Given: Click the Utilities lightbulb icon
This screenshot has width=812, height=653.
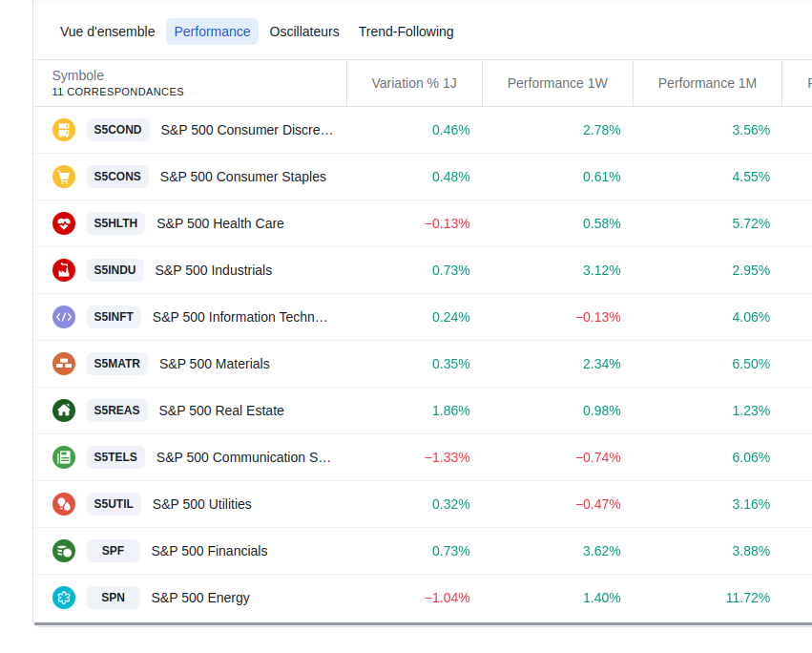Looking at the screenshot, I should [x=64, y=504].
